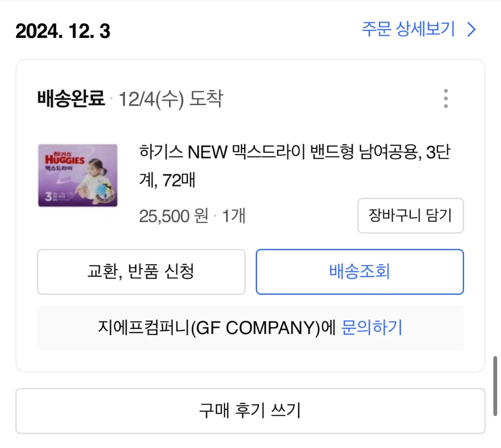Image resolution: width=501 pixels, height=448 pixels.
Task: Click the vertical scrollbar thumb
Action: pos(495,386)
